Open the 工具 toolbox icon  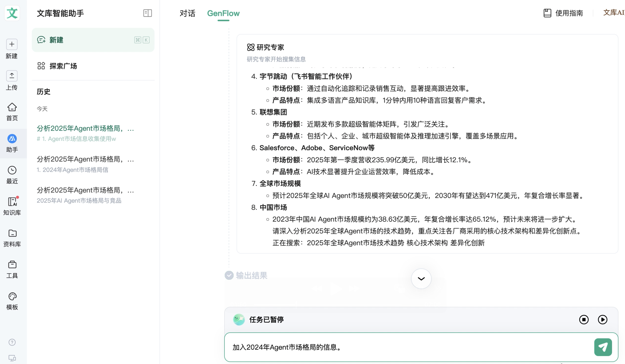(12, 265)
